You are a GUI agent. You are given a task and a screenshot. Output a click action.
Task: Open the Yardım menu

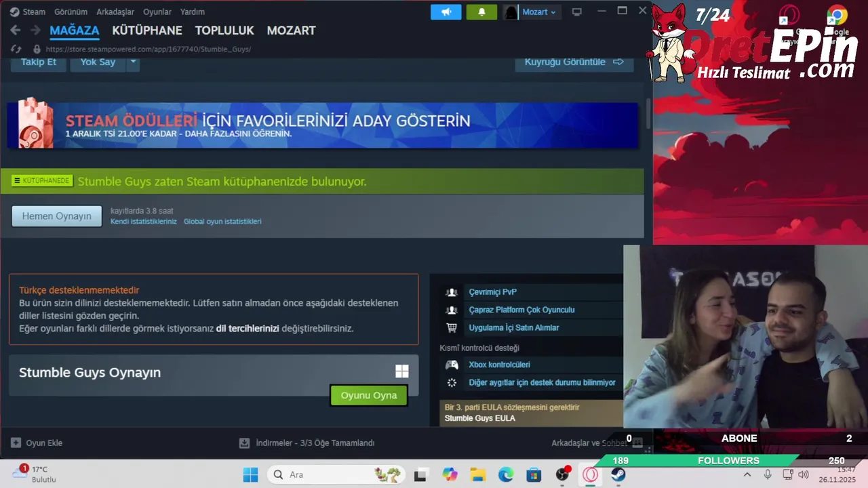(193, 12)
